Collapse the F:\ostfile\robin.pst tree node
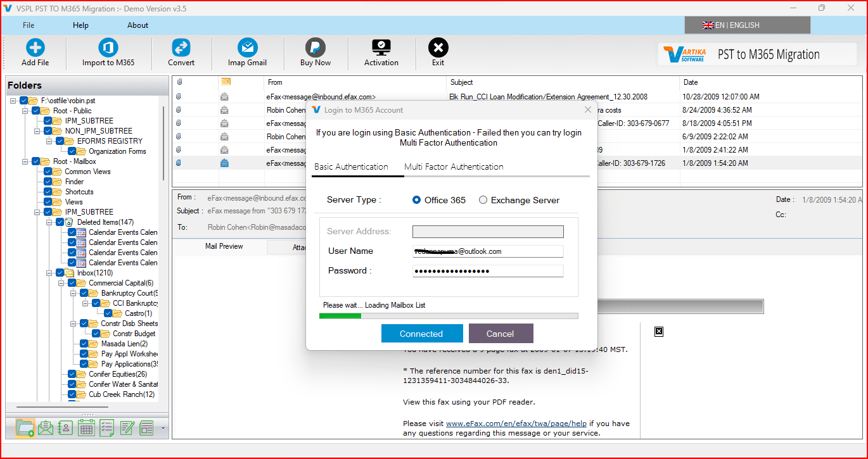Image resolution: width=868 pixels, height=459 pixels. tap(13, 101)
